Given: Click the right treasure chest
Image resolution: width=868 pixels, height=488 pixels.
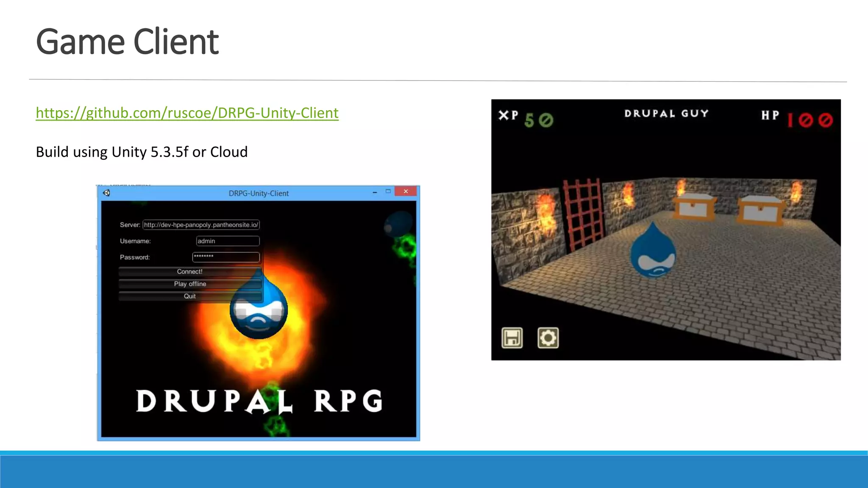Looking at the screenshot, I should click(x=762, y=211).
